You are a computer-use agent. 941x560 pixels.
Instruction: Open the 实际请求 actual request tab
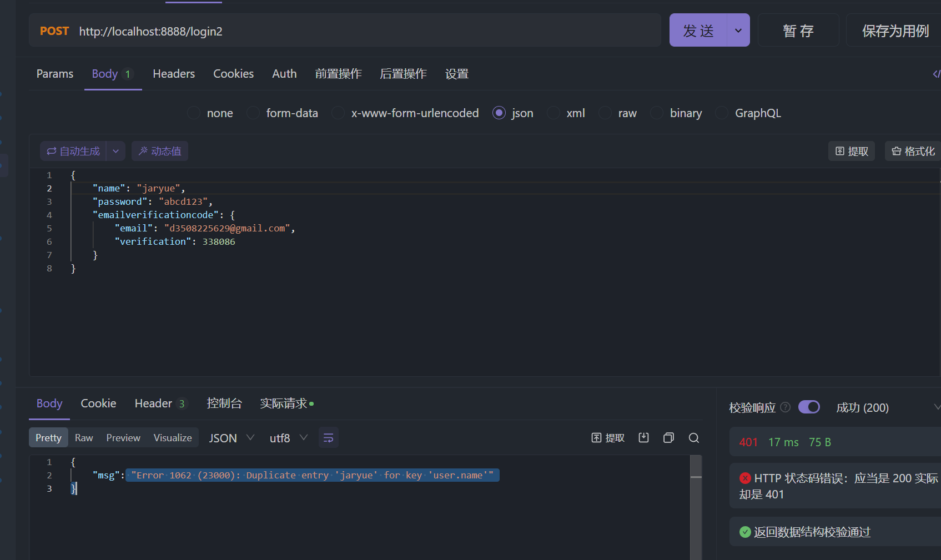[x=287, y=403]
